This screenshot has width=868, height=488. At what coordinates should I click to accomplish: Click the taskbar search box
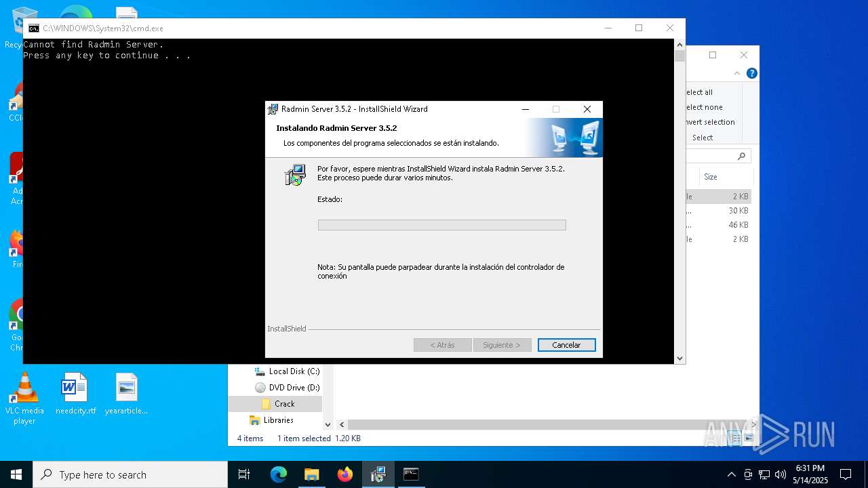[130, 474]
